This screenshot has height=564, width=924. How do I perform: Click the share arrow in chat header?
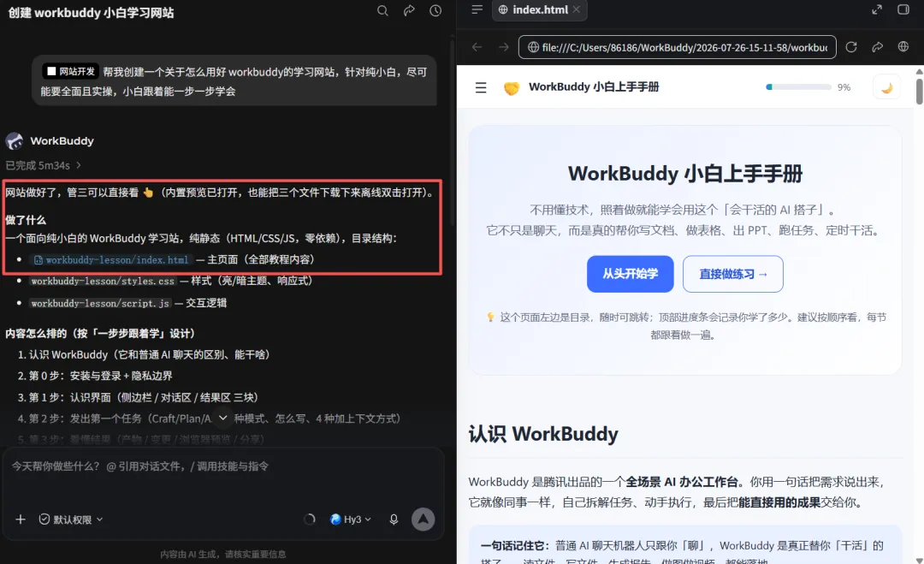coord(409,10)
